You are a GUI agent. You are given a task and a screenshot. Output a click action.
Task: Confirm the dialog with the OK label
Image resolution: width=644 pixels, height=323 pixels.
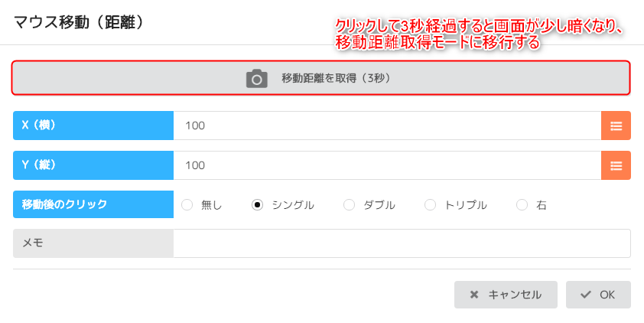click(607, 295)
